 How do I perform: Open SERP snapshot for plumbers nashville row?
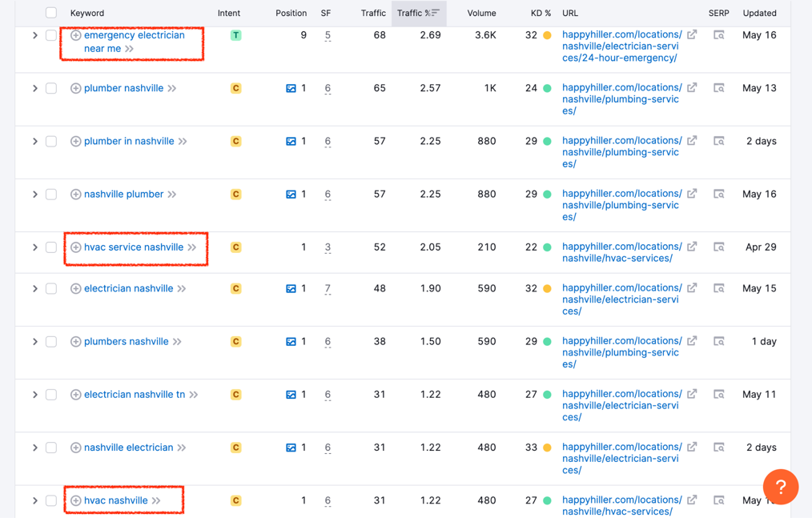tap(719, 341)
